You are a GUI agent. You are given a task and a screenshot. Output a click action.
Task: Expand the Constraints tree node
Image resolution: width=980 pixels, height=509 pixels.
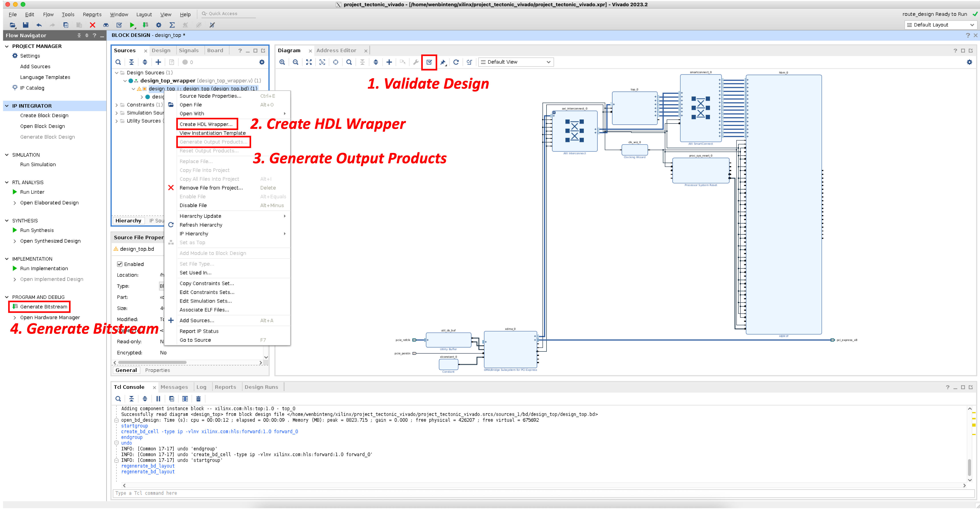116,105
